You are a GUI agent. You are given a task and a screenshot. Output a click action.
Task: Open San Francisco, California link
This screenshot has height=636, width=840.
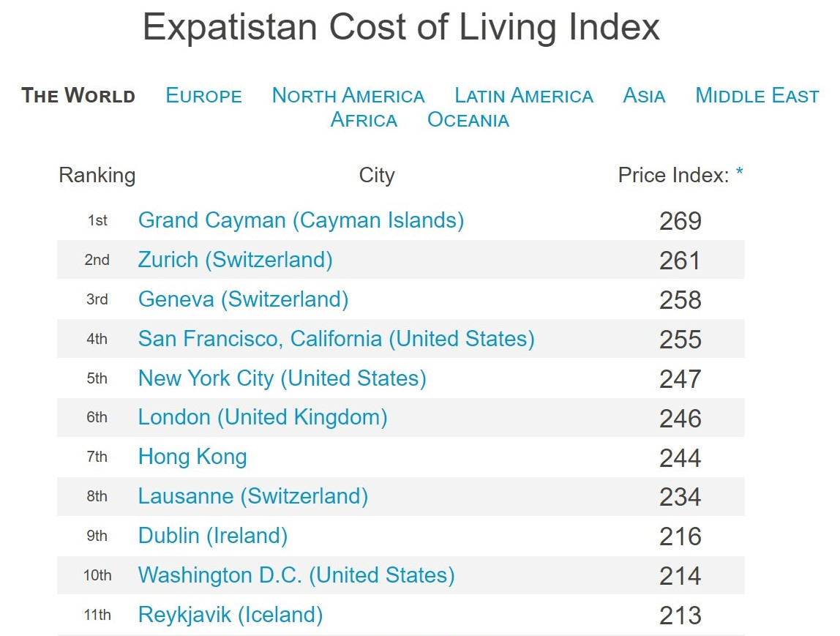[336, 339]
